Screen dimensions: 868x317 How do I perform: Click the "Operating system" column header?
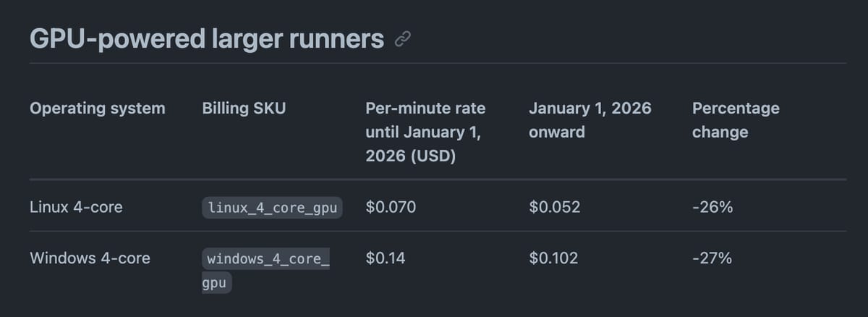point(98,109)
